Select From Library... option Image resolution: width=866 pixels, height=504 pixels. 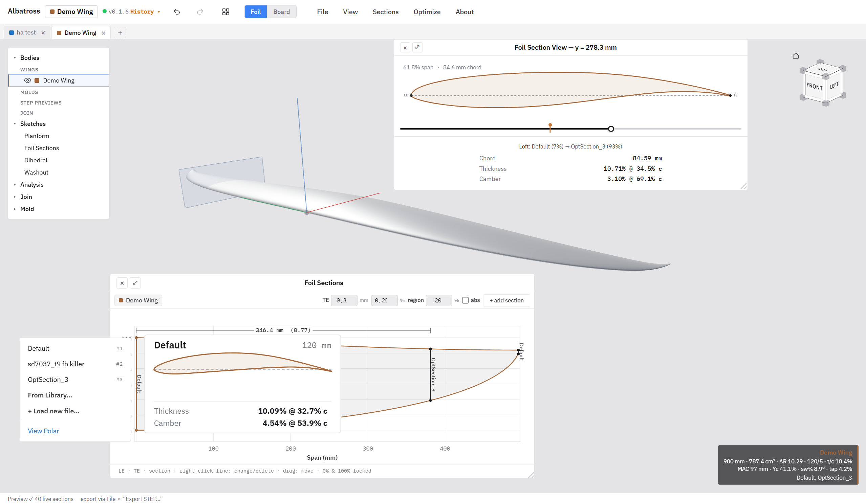(75, 395)
